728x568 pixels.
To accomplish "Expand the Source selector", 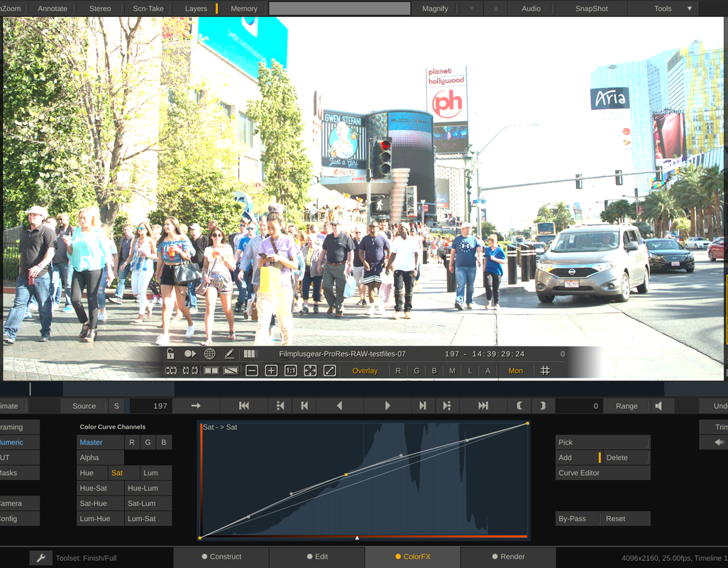I will click(x=84, y=406).
